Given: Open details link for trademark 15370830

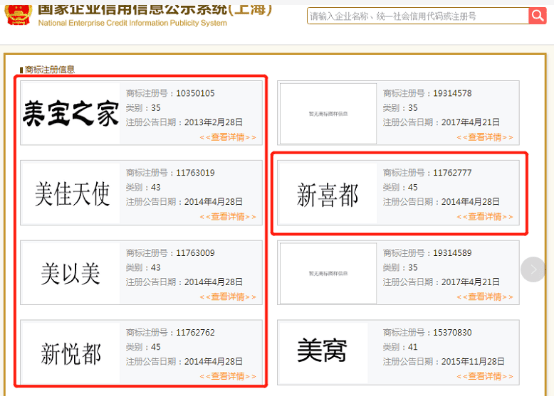Looking at the screenshot, I should [485, 376].
